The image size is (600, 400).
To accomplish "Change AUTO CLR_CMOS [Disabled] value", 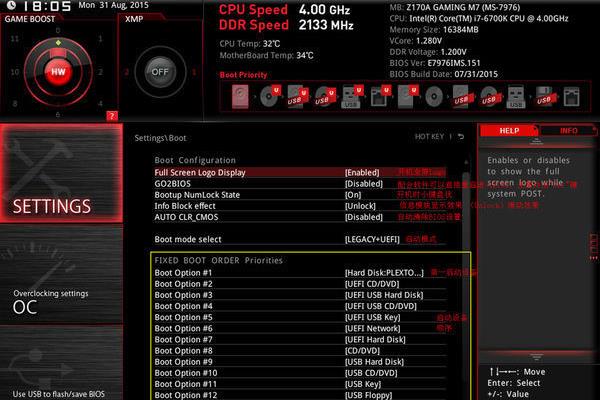I will coord(364,217).
